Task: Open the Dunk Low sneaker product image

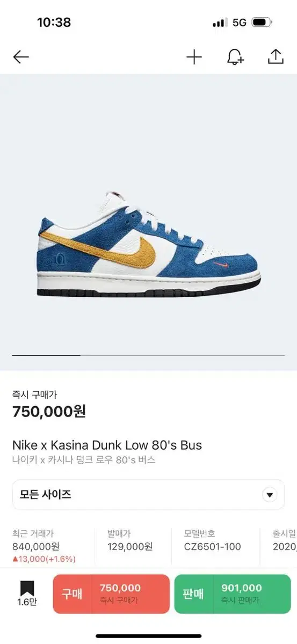Action: tap(149, 244)
